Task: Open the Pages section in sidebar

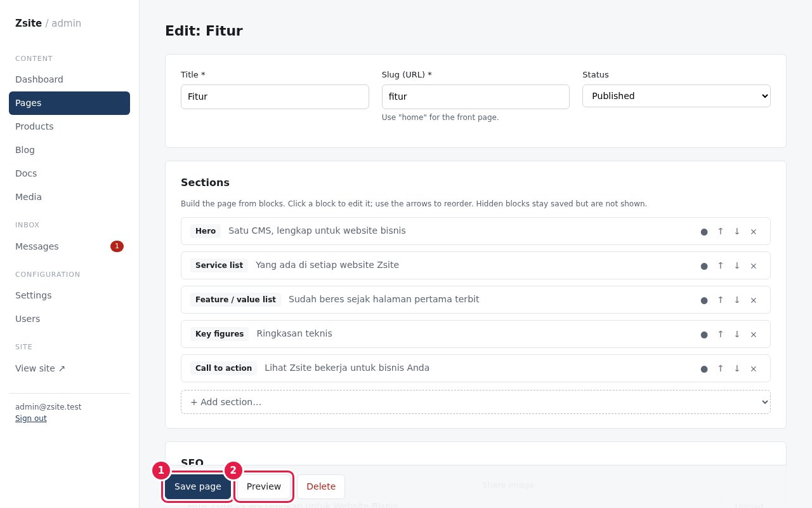Action: pyautogui.click(x=69, y=103)
